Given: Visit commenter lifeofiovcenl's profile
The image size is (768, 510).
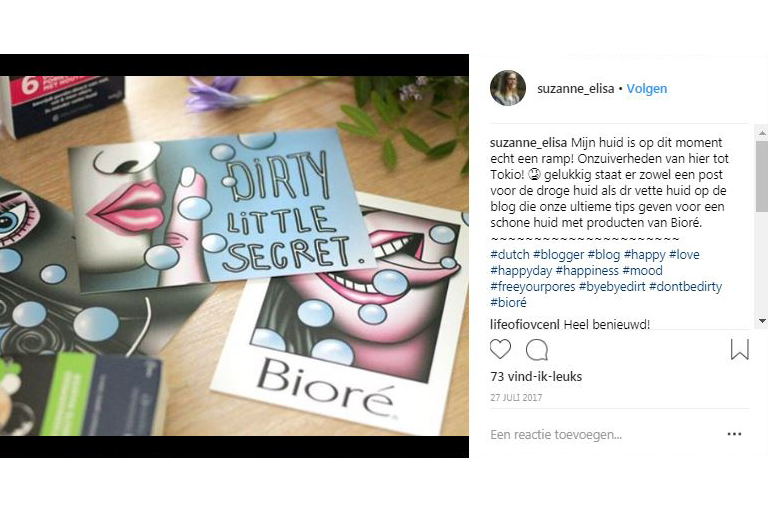Looking at the screenshot, I should [525, 324].
